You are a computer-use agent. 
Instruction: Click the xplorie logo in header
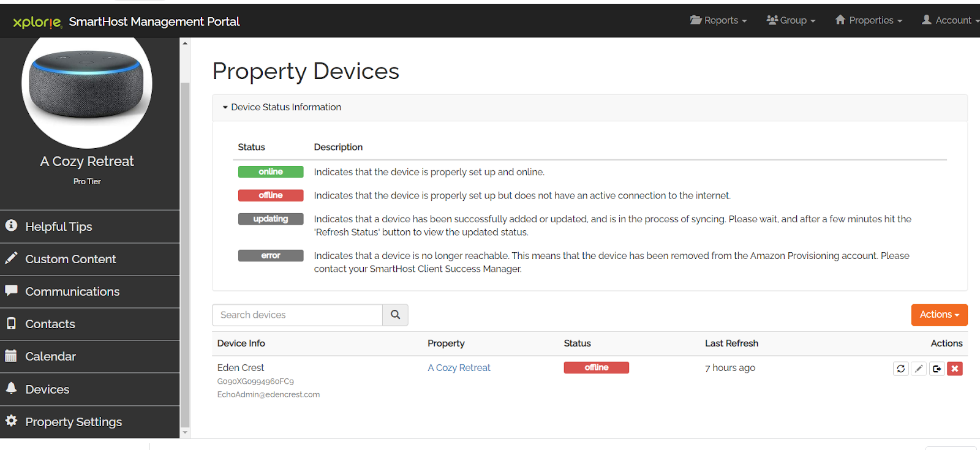pos(37,22)
